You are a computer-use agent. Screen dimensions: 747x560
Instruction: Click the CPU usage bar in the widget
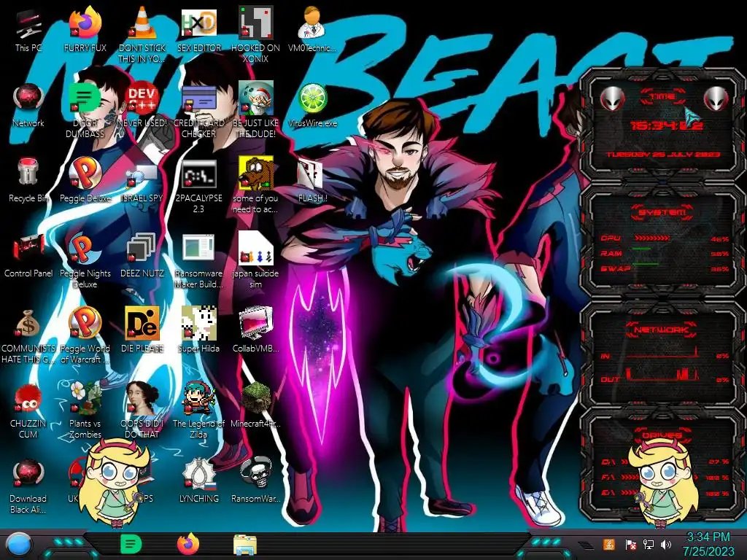pyautogui.click(x=652, y=238)
